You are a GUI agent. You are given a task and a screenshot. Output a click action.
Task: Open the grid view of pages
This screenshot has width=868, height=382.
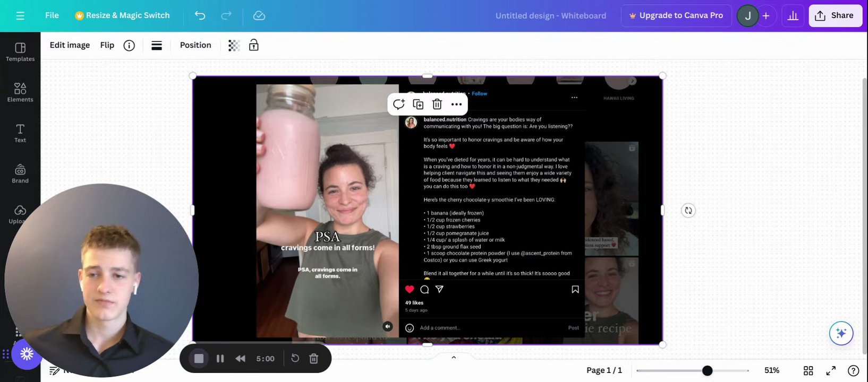click(x=808, y=370)
